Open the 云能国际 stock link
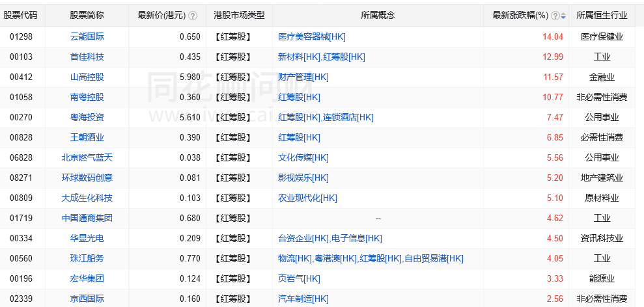 pos(87,36)
